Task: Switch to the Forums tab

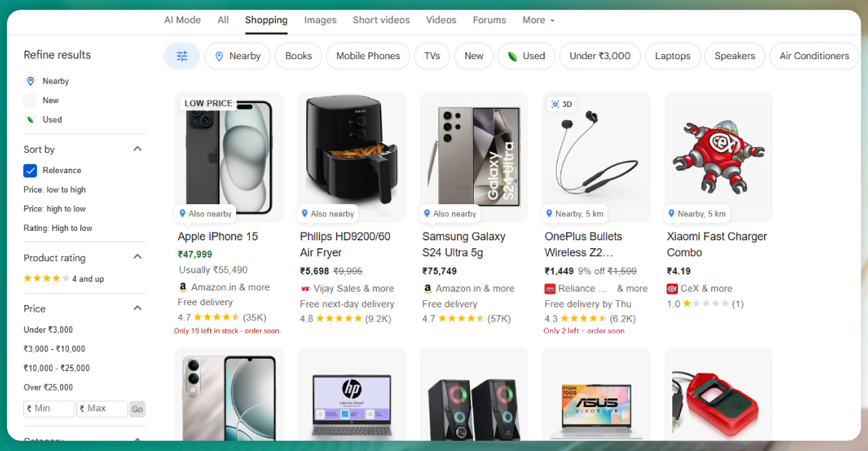Action: coord(489,20)
